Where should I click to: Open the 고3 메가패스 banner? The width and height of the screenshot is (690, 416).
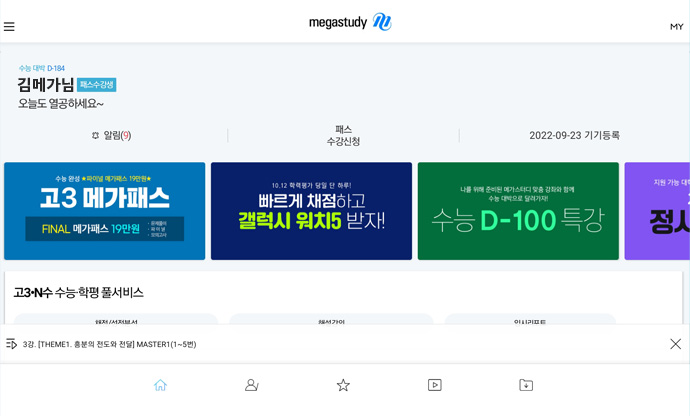[105, 211]
